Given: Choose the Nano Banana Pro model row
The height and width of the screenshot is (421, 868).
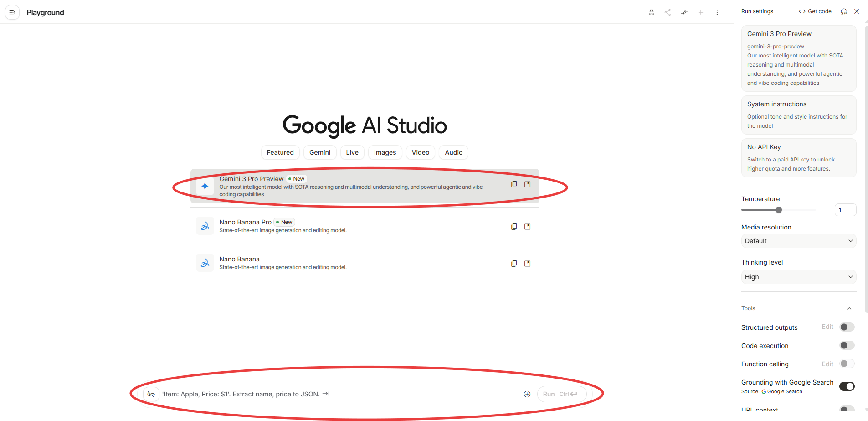Looking at the screenshot, I should 365,226.
